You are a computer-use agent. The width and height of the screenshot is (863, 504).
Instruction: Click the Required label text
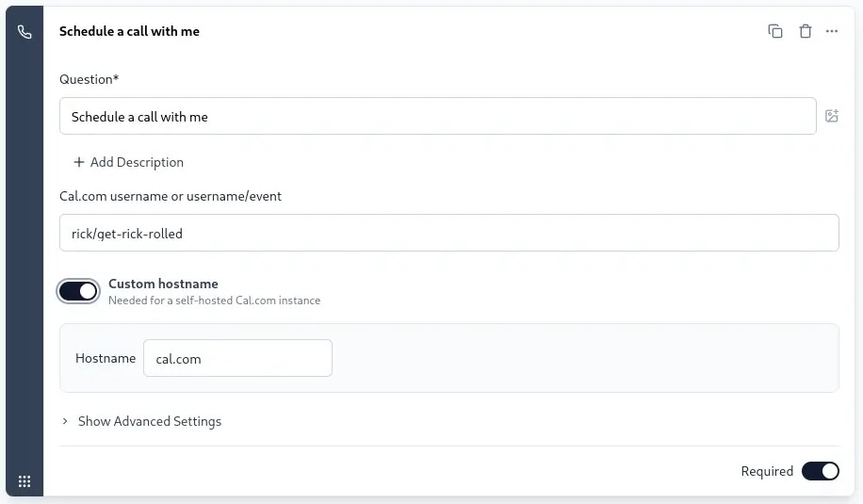767,471
